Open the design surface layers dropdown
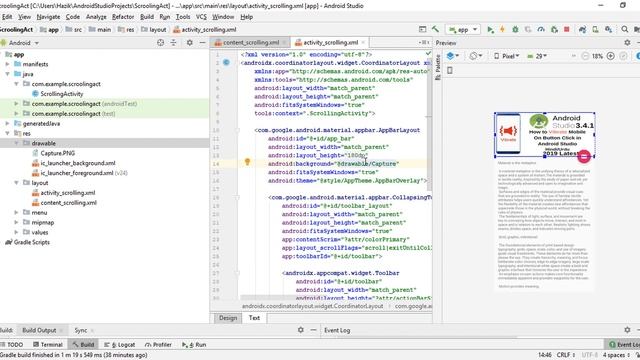 [453, 56]
